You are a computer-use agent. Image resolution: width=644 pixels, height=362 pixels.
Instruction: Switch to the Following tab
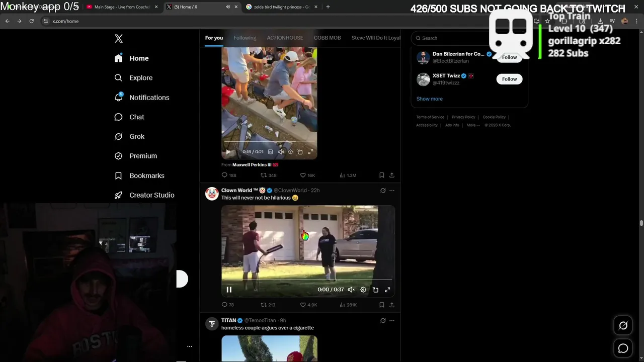click(245, 38)
